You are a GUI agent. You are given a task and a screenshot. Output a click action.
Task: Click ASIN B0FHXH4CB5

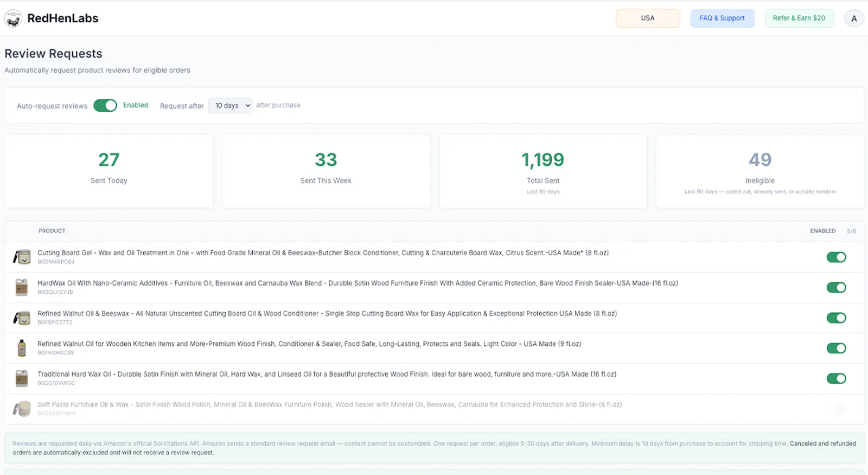coord(56,353)
